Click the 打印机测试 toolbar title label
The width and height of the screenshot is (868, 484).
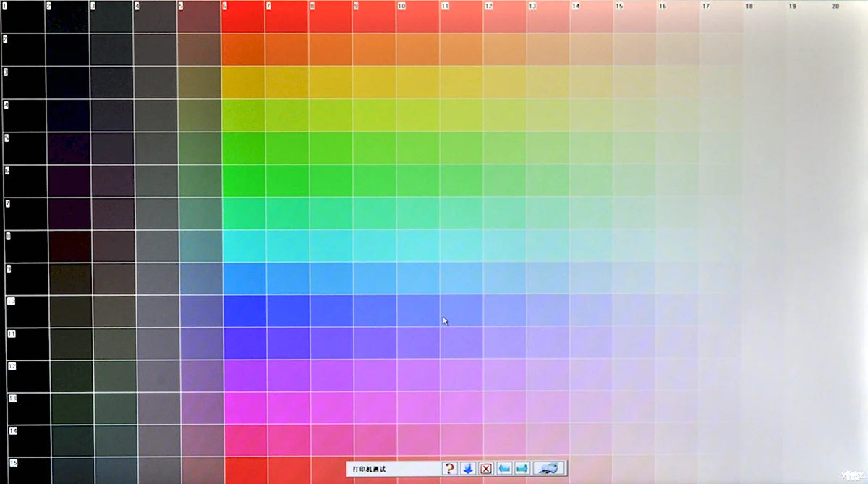[x=370, y=469]
